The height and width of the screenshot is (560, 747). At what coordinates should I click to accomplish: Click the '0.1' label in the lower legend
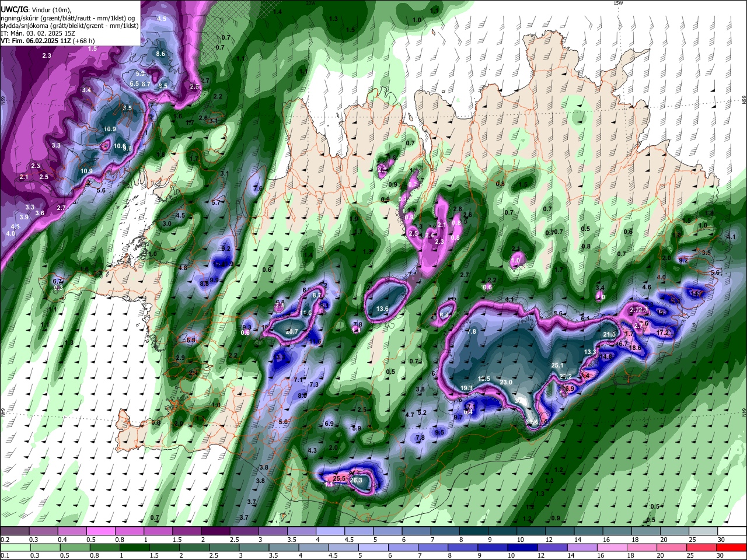(x=5, y=556)
